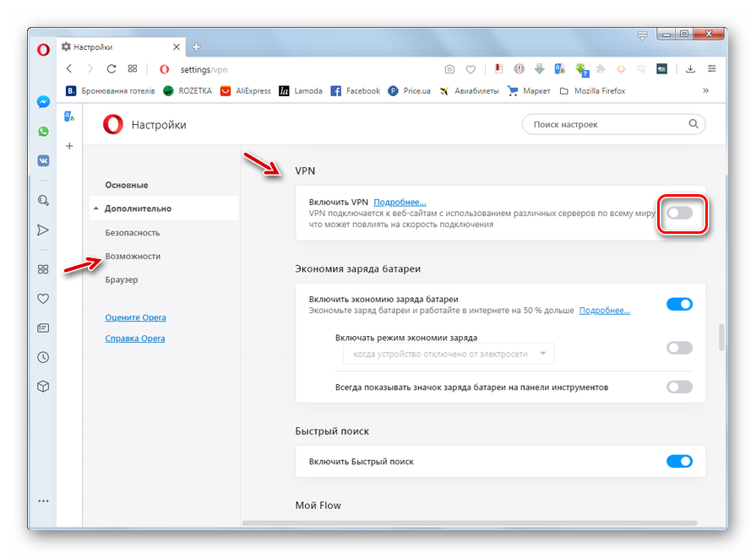Open the Facebook bookmark
This screenshot has height=558, width=756.
click(356, 90)
